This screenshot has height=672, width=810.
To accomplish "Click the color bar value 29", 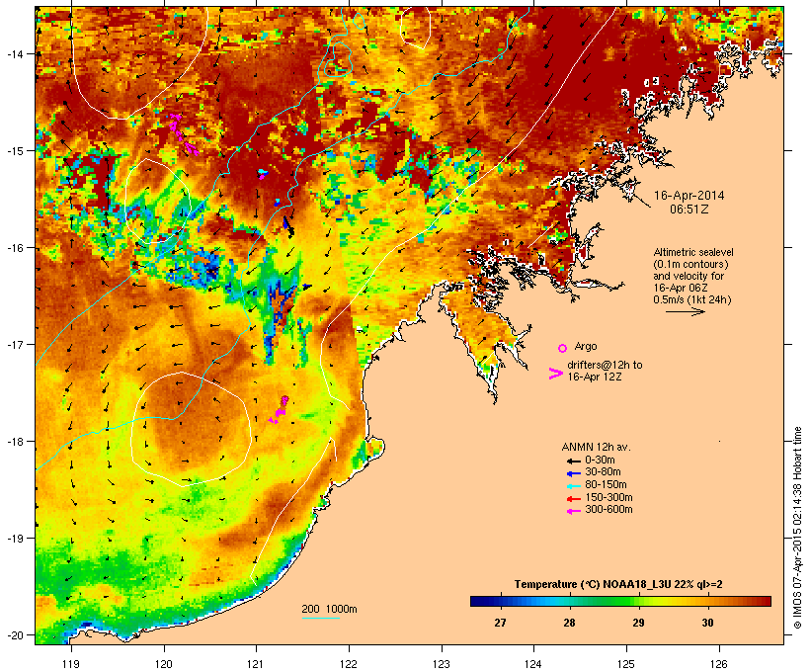I will click(638, 623).
